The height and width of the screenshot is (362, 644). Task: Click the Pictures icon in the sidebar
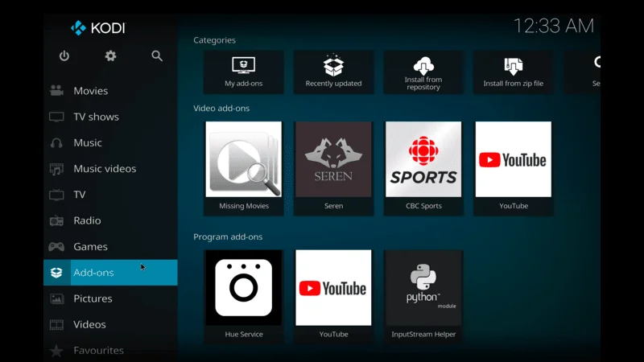56,298
